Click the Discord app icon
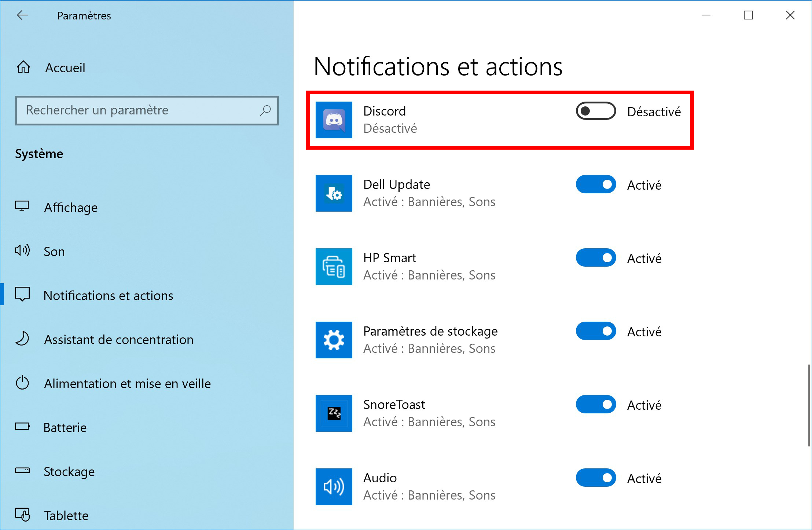The image size is (812, 530). (x=334, y=120)
